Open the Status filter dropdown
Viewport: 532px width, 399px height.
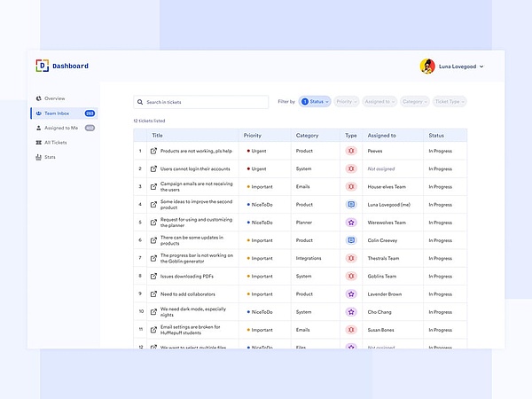[x=315, y=102]
